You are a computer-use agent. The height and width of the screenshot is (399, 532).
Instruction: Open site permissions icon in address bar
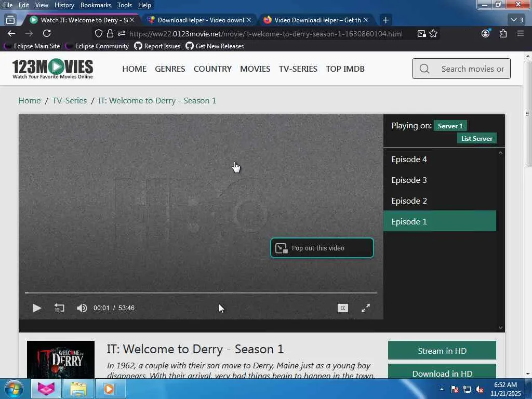(x=122, y=33)
